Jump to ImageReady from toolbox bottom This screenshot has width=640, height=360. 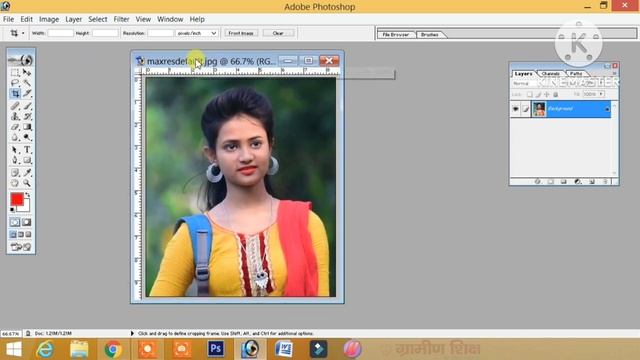21,247
